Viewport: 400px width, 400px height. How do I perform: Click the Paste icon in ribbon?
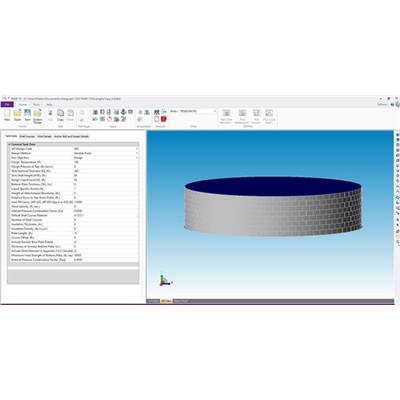(70, 115)
